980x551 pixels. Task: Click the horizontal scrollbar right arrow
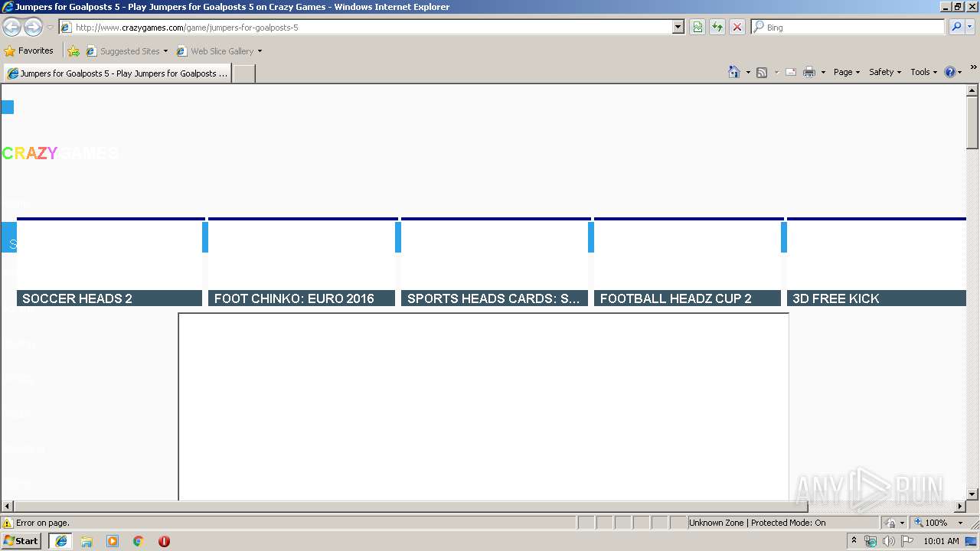pos(960,507)
